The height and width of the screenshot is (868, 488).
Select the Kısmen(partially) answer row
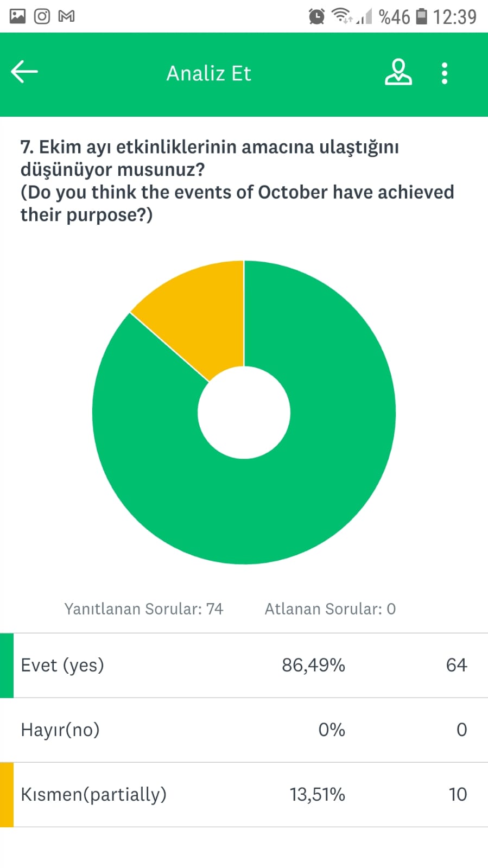coord(244,794)
